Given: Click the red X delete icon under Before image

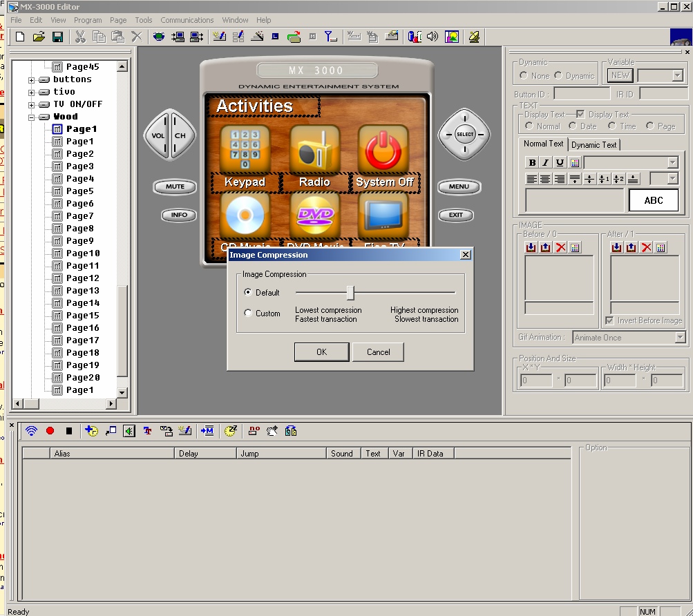Looking at the screenshot, I should tap(560, 247).
